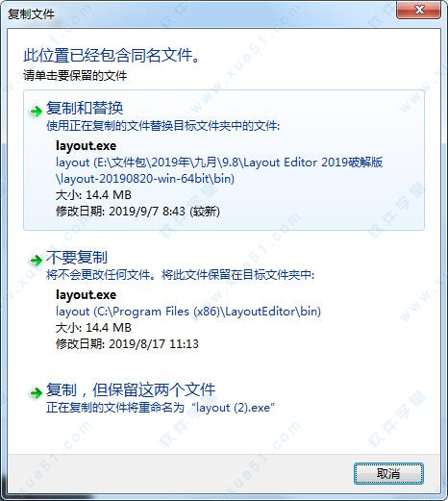Choose the 复制和替换 option heading
The height and width of the screenshot is (501, 448).
pos(85,108)
